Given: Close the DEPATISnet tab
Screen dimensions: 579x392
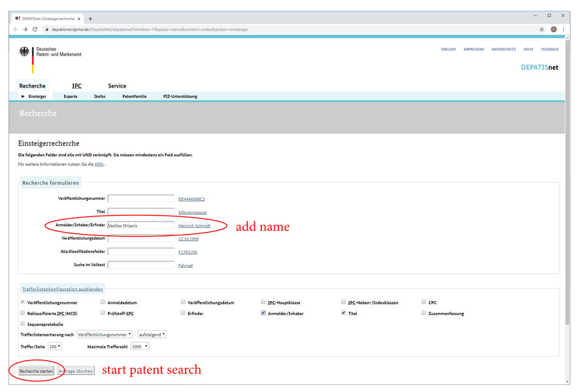Looking at the screenshot, I should [x=79, y=19].
